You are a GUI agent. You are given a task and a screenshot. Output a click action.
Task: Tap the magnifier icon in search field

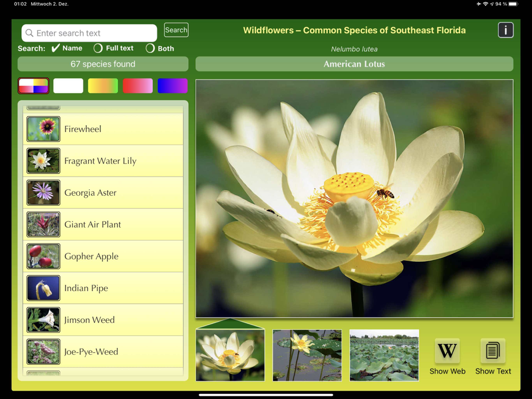tap(29, 33)
